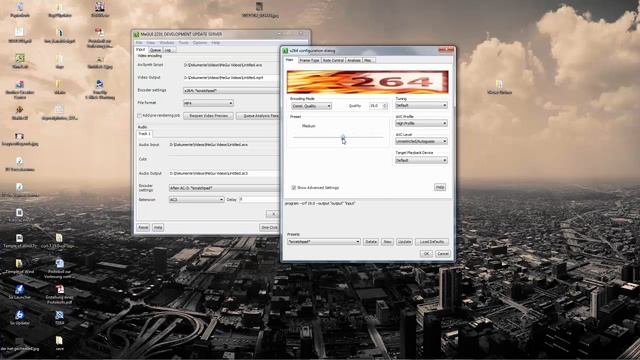Click the One-Click button in MeGUI

click(x=269, y=227)
